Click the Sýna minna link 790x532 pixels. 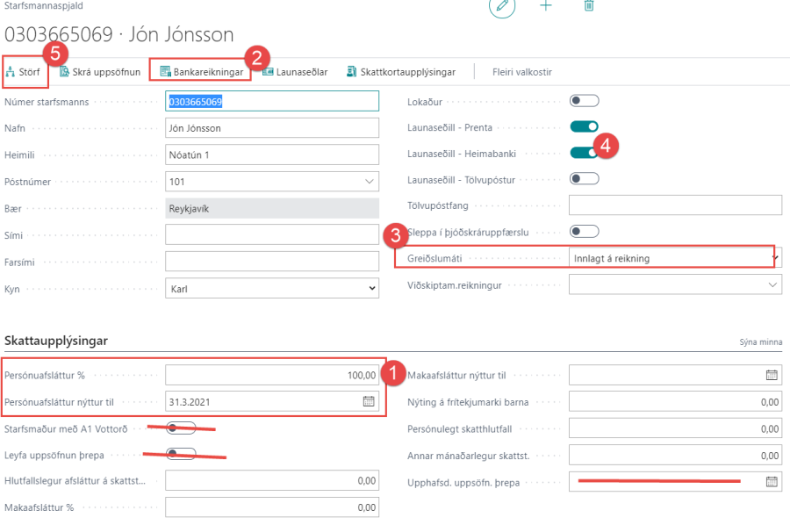tap(762, 342)
